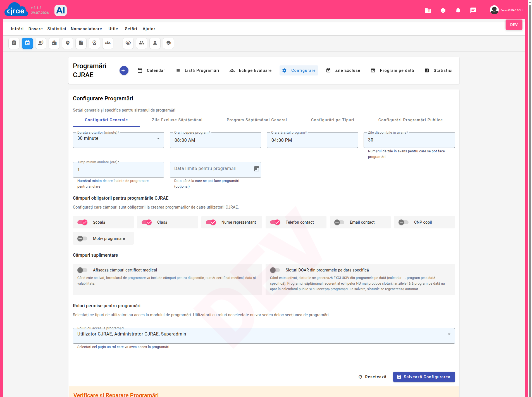Open the head-with-gear psychology icon
Image resolution: width=532 pixels, height=397 pixels.
point(68,43)
